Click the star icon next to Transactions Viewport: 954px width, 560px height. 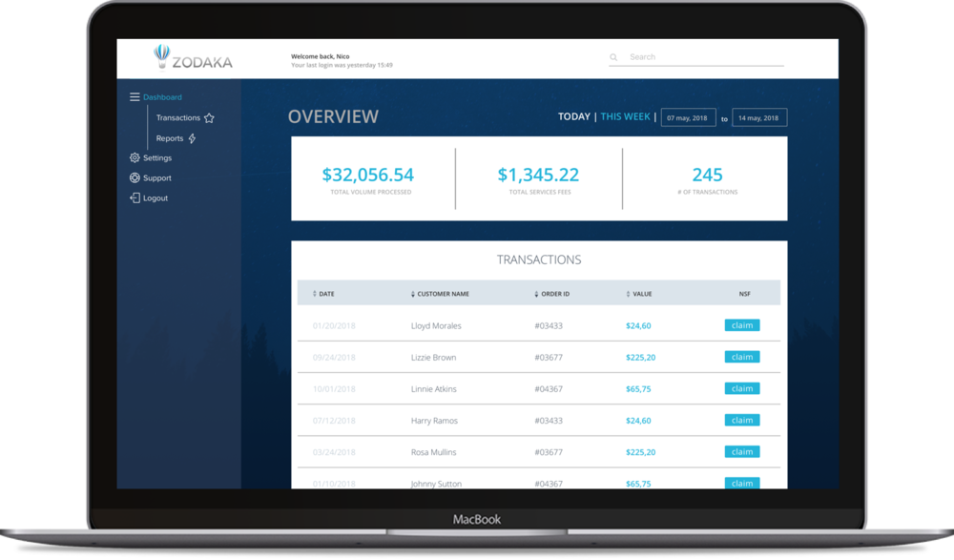[x=209, y=118]
